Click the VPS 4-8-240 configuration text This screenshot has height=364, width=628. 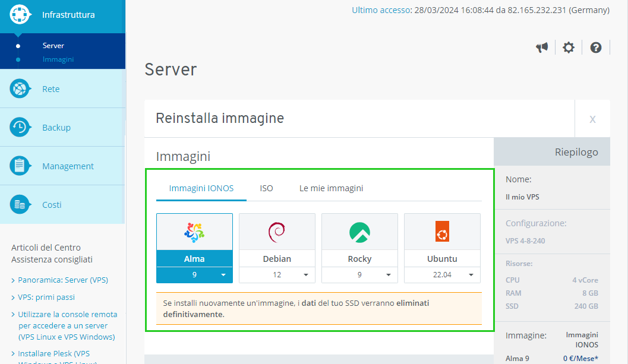click(x=525, y=240)
